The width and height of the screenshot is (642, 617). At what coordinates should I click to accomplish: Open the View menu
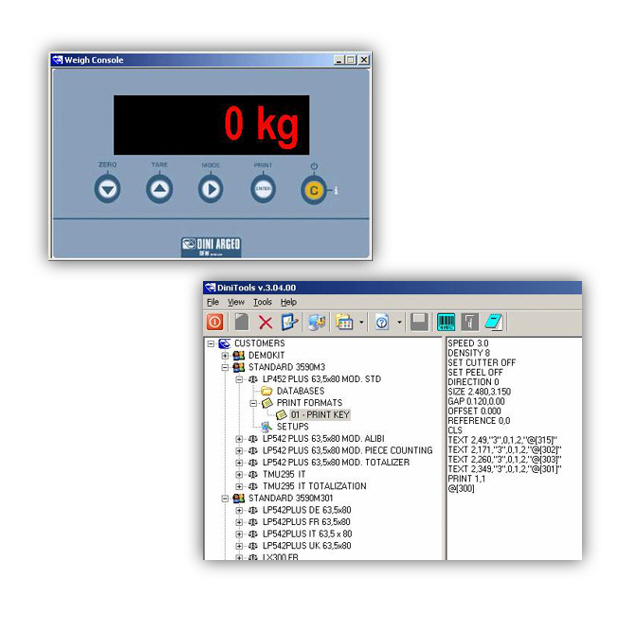coord(236,302)
